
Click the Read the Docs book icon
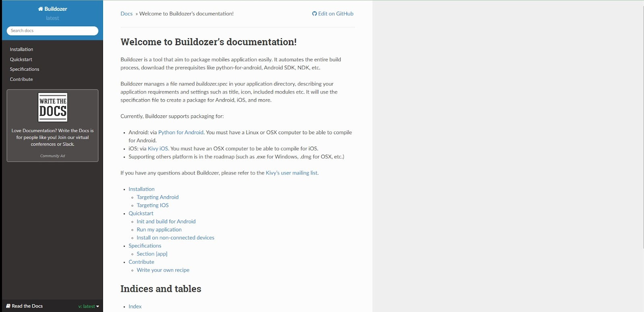coord(8,306)
